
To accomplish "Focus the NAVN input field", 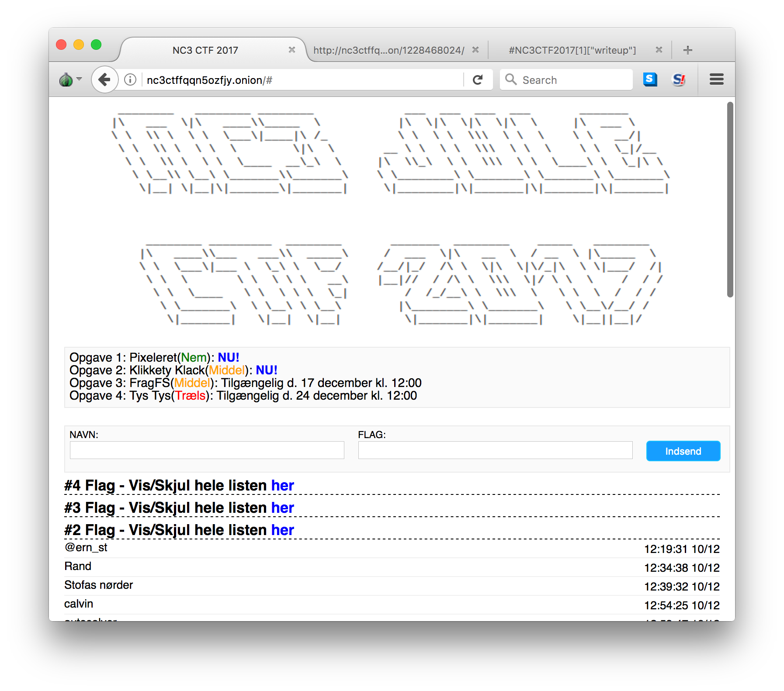I will (207, 450).
